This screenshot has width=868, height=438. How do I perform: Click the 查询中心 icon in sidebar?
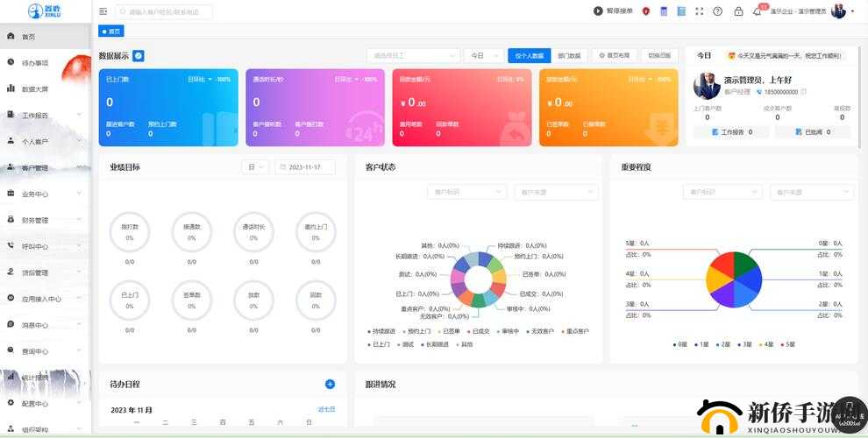click(11, 350)
